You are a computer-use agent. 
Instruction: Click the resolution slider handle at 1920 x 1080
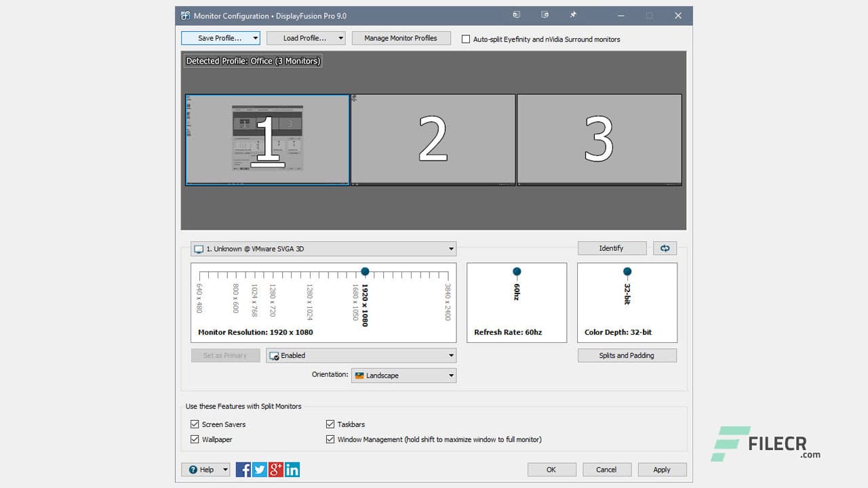[x=365, y=271]
